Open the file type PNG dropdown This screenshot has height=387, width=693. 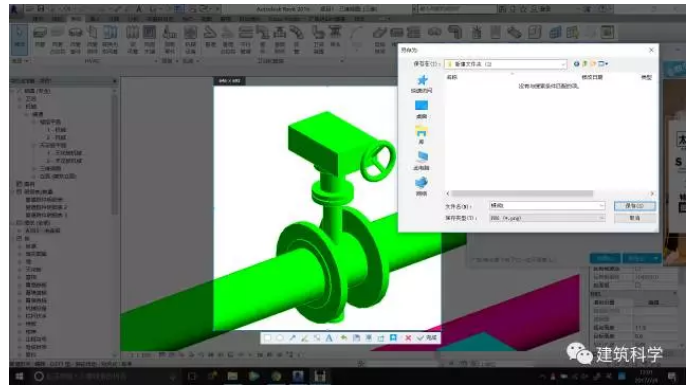point(547,218)
